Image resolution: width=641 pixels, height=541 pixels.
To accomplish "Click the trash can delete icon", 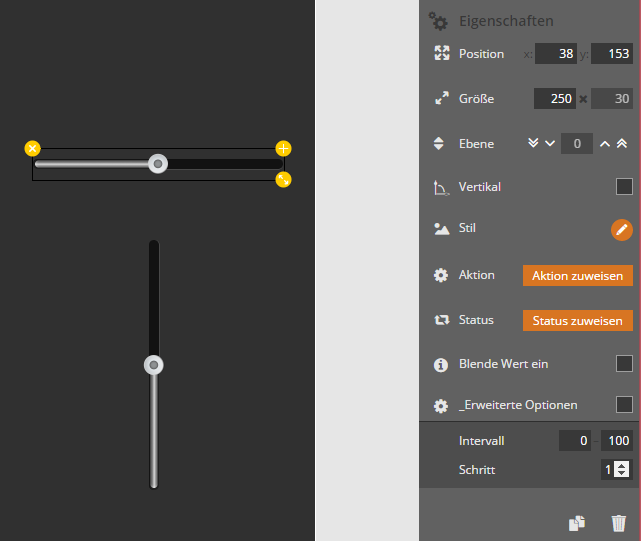I will [619, 522].
